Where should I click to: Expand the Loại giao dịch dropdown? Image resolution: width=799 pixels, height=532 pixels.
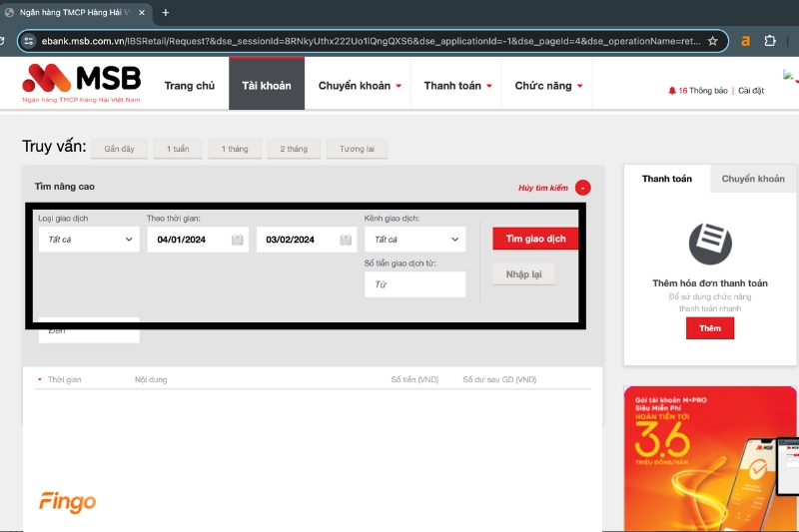pos(89,240)
